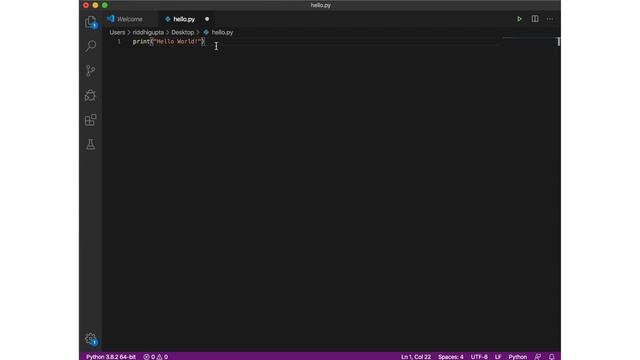Click the riddhigupta breadcrumb

point(148,32)
